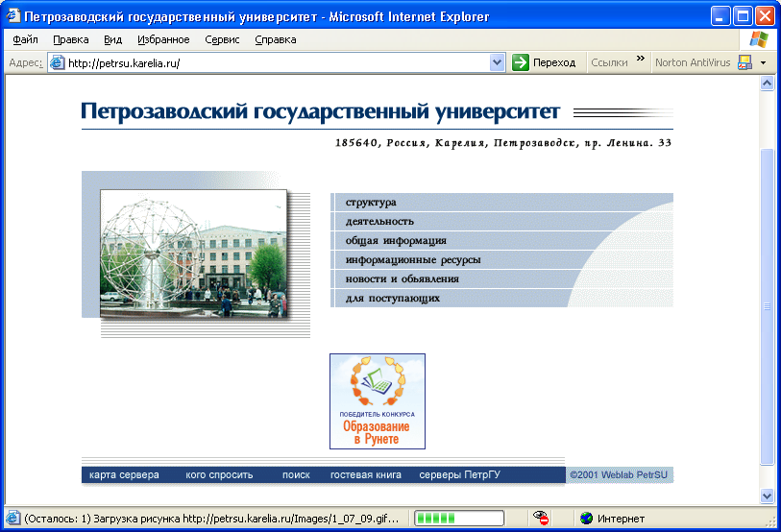Open the гостевая книга link
The height and width of the screenshot is (532, 781).
[x=366, y=475]
